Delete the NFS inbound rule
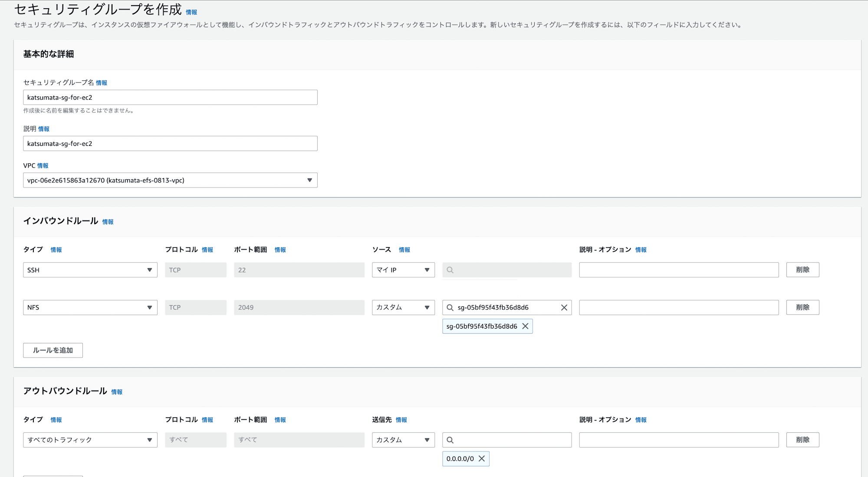Screen dimensions: 868x477 (802, 307)
